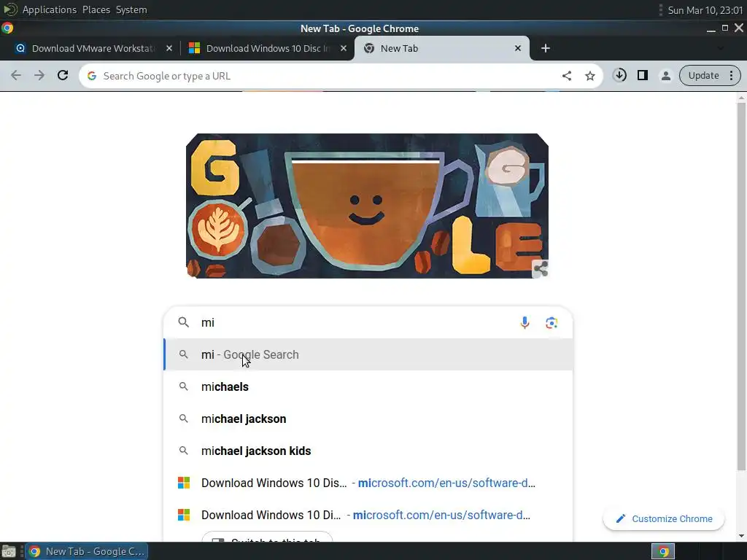Reload the current page
747x560 pixels.
(63, 76)
